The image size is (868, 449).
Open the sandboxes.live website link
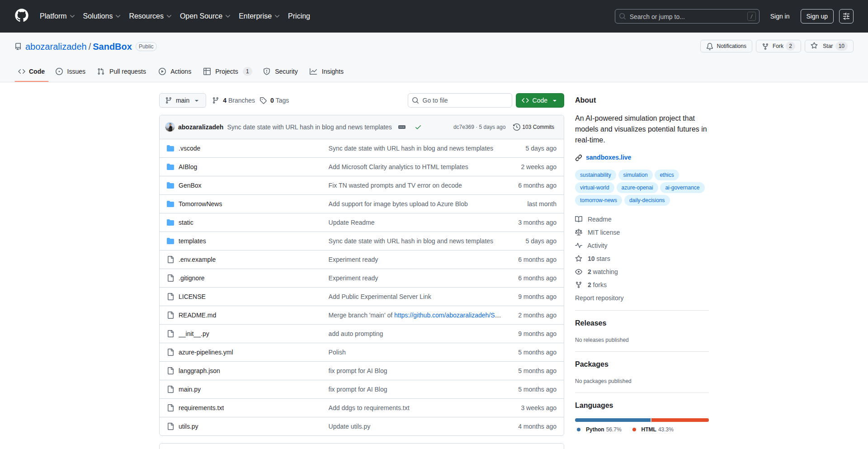[x=609, y=157]
